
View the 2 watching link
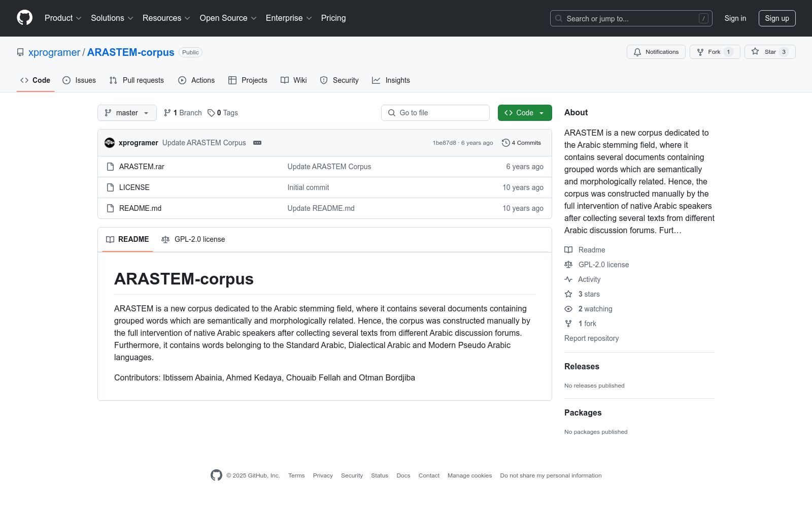589,309
